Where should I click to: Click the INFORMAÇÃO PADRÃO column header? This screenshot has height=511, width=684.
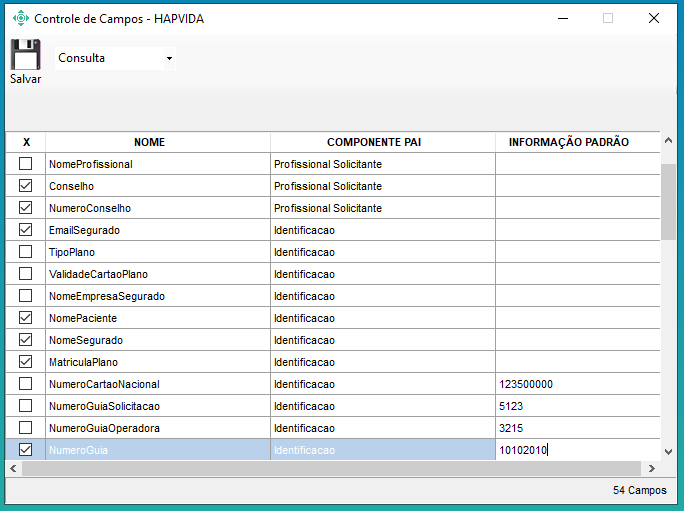pyautogui.click(x=568, y=142)
